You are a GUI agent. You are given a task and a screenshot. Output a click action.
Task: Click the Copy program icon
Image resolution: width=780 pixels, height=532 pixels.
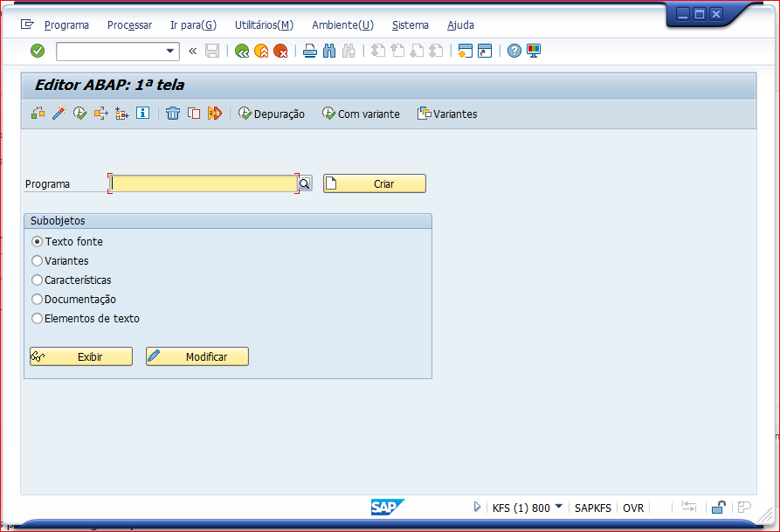[x=194, y=114]
